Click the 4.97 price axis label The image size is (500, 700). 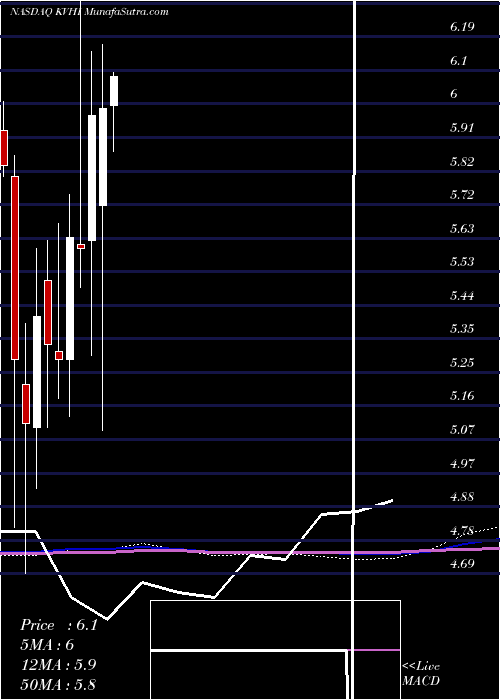pyautogui.click(x=462, y=463)
